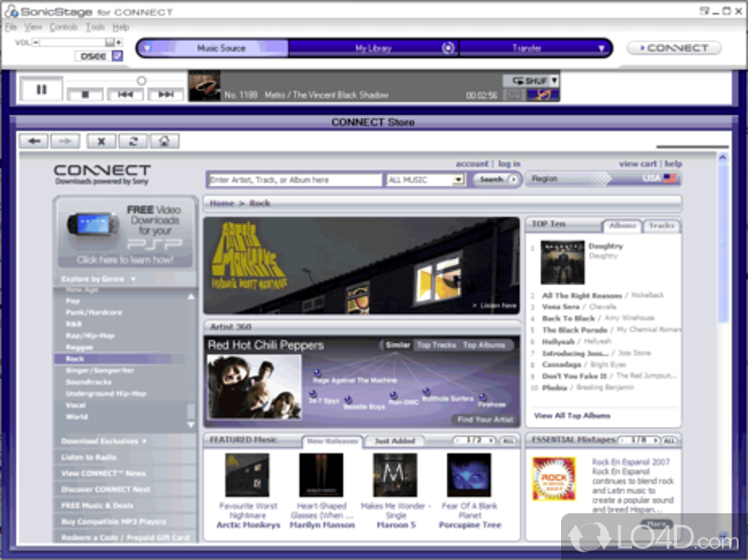Screen dimensions: 748x560
Task: Open the Music Source dropdown arrow
Action: coord(147,49)
